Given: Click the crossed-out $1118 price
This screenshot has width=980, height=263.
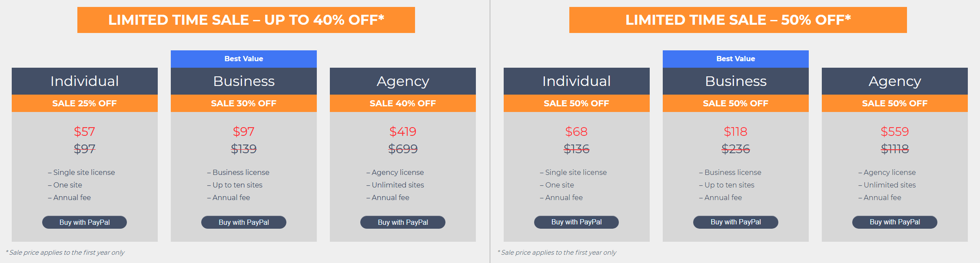Looking at the screenshot, I should [x=894, y=149].
